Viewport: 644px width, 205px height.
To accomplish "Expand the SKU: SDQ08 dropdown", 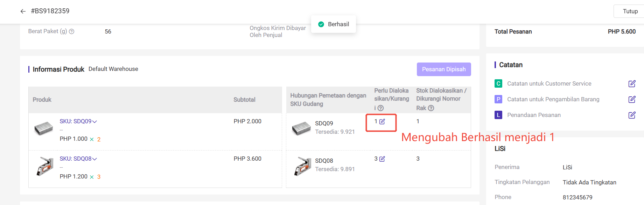I will (94, 159).
